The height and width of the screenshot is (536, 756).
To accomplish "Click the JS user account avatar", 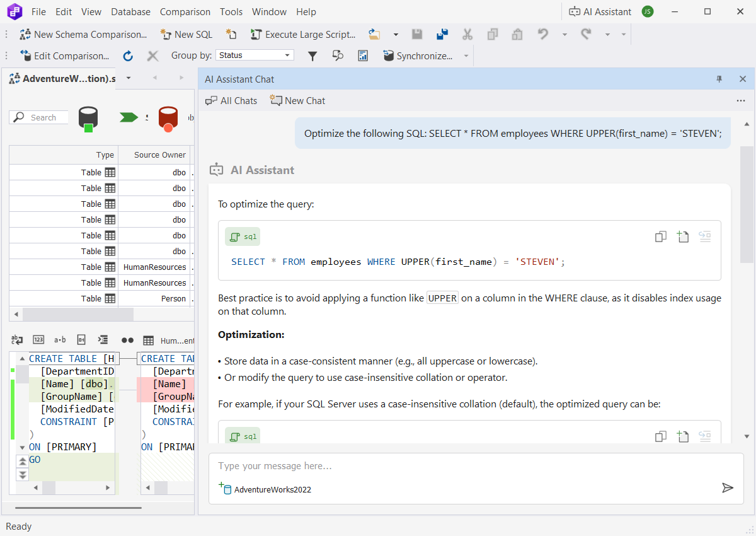I will point(648,11).
